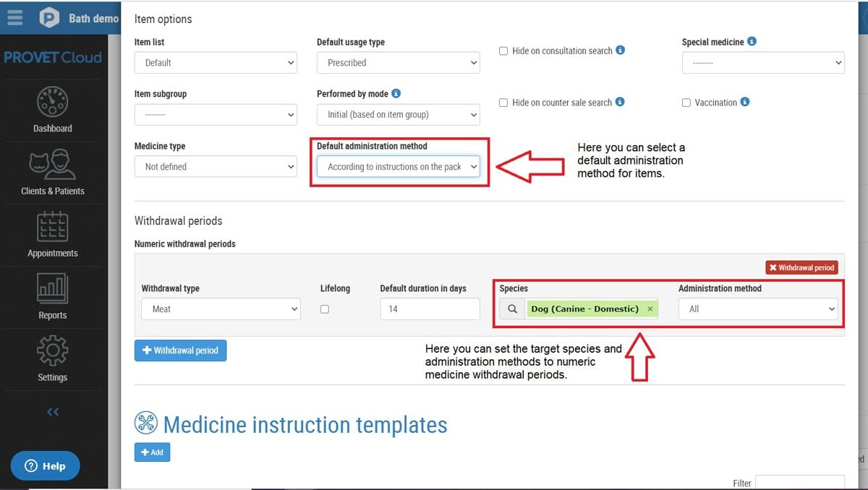Click the hamburger menu icon
868x490 pixels.
tap(14, 18)
